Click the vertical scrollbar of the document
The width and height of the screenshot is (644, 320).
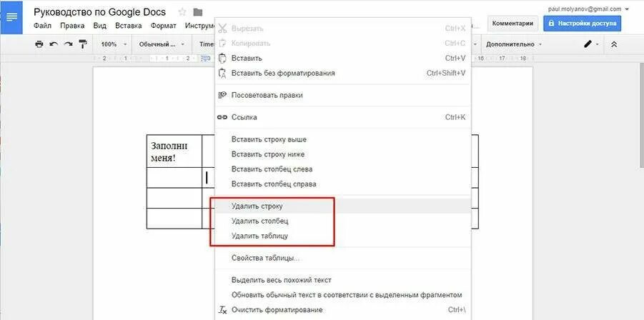click(641, 115)
